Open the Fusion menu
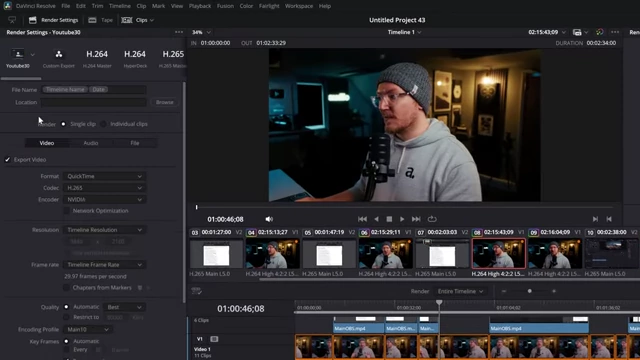The height and width of the screenshot is (360, 640). point(225,6)
